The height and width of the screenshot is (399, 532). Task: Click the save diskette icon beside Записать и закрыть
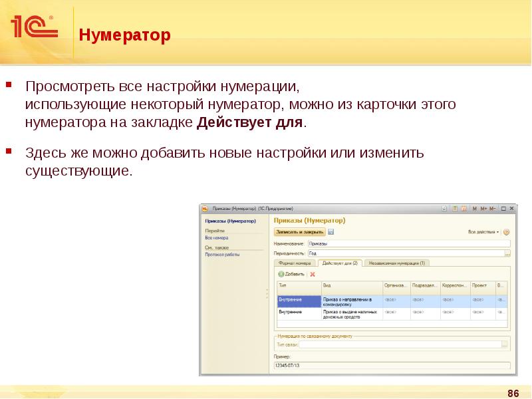coord(331,232)
